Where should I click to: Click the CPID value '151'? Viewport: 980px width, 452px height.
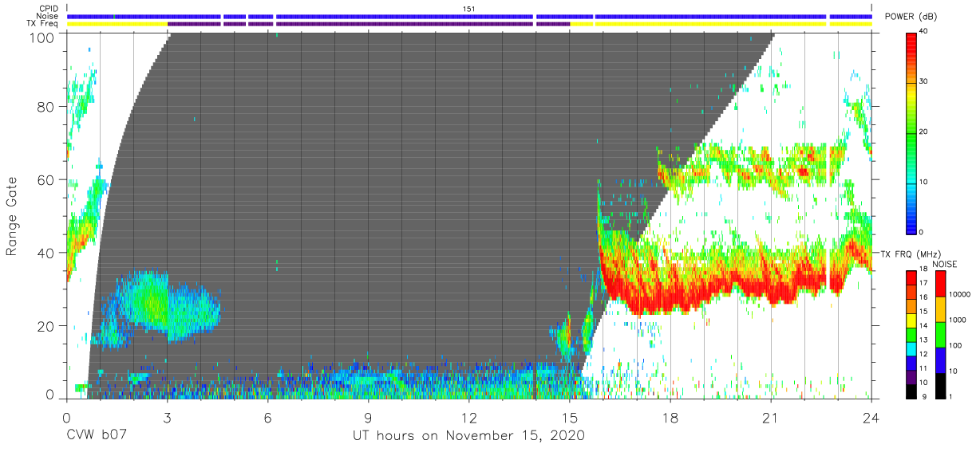469,9
